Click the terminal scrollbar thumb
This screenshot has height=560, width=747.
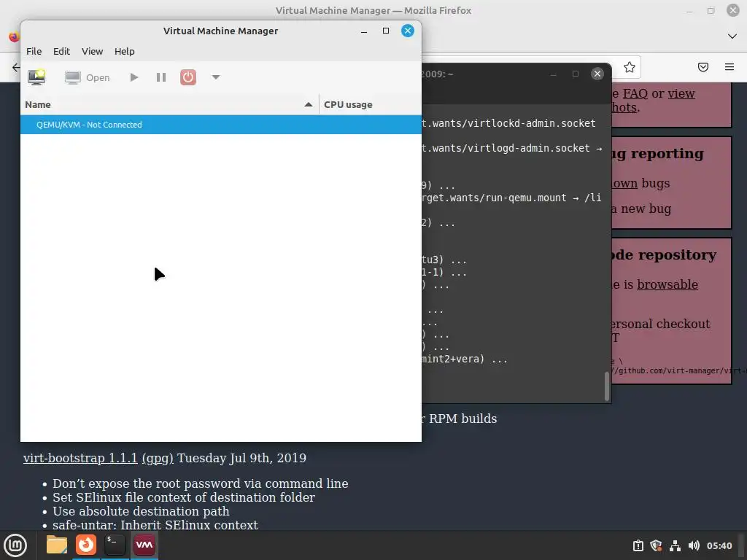pyautogui.click(x=607, y=386)
